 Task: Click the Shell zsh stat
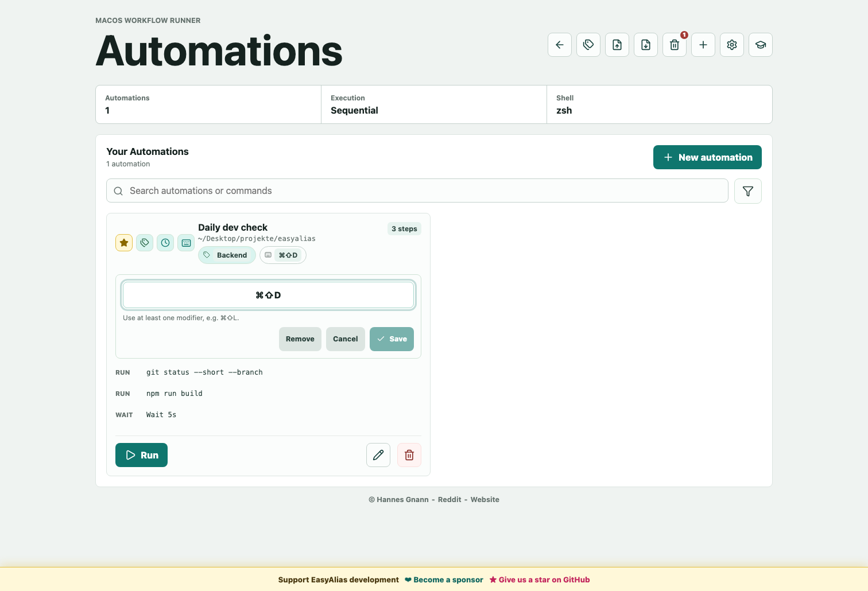pyautogui.click(x=659, y=104)
